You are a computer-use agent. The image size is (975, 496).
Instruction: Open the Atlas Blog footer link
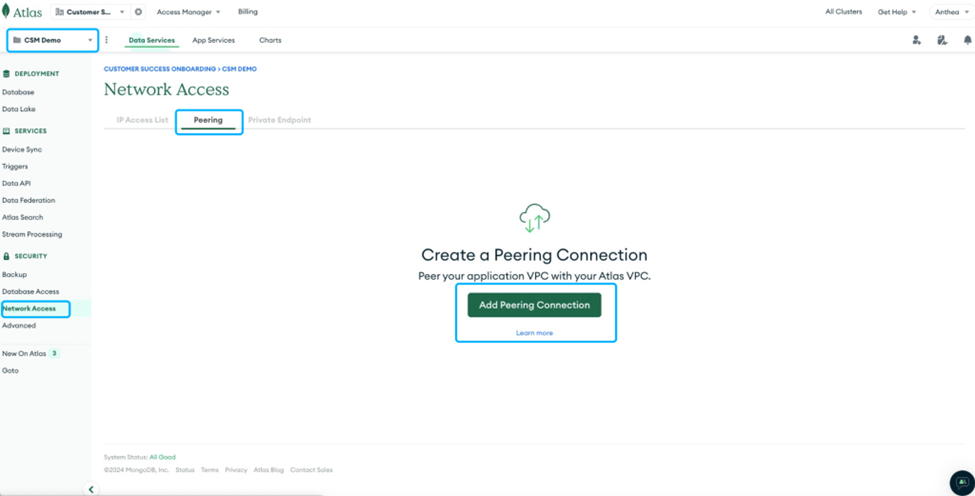pyautogui.click(x=269, y=470)
